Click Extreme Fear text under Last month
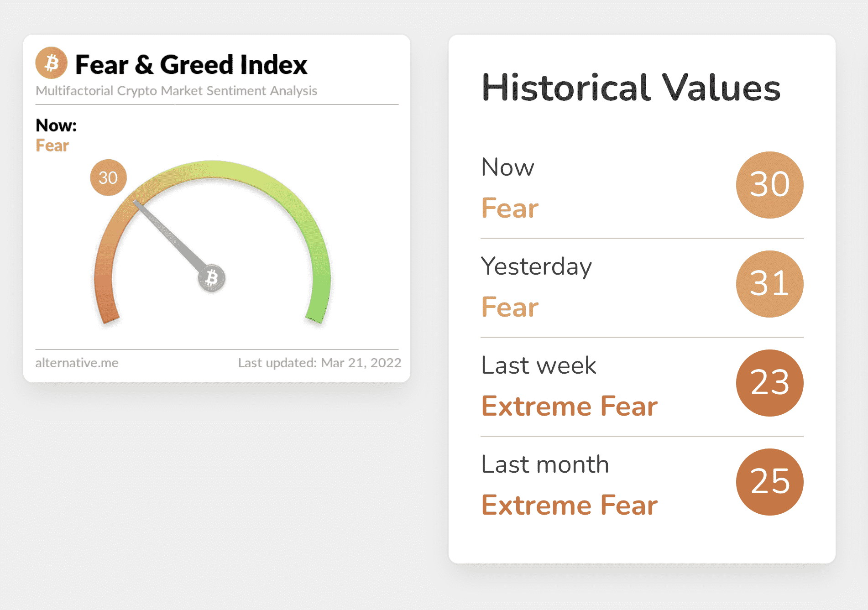The width and height of the screenshot is (868, 610). tap(570, 505)
